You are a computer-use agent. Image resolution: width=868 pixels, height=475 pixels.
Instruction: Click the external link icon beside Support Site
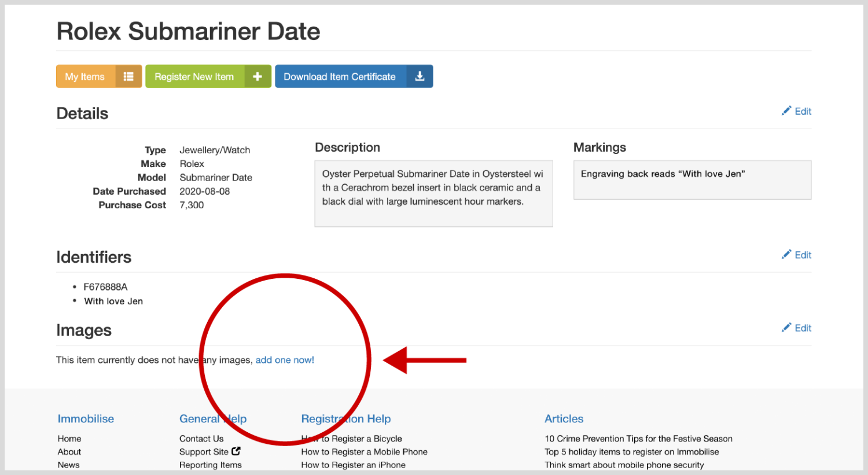[x=236, y=451]
